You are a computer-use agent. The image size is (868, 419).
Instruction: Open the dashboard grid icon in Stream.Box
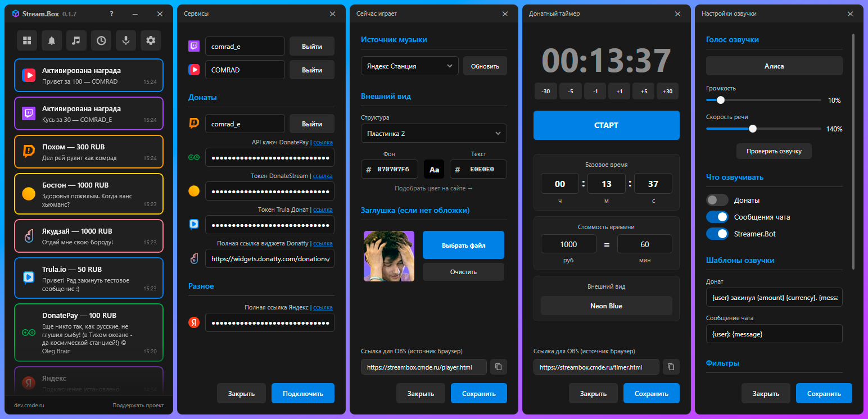[x=27, y=40]
